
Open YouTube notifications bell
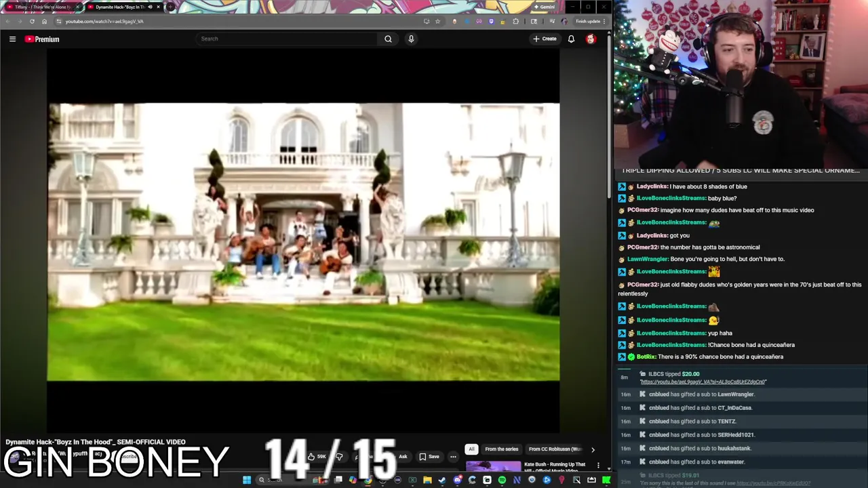click(x=571, y=39)
